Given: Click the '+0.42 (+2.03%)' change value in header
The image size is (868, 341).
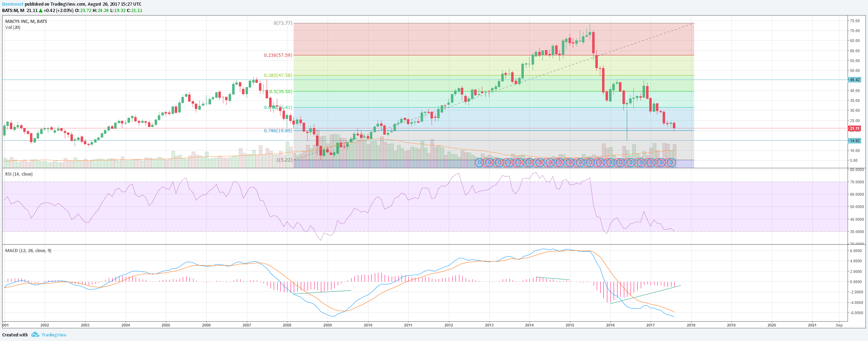Looking at the screenshot, I should (58, 11).
